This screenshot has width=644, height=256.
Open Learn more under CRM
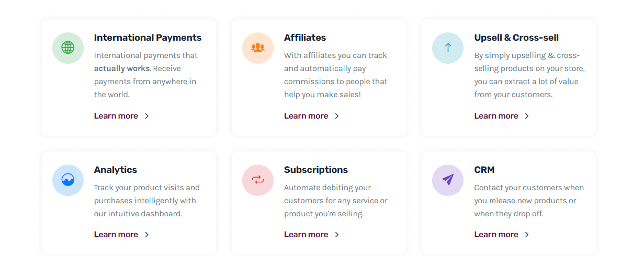coord(496,235)
